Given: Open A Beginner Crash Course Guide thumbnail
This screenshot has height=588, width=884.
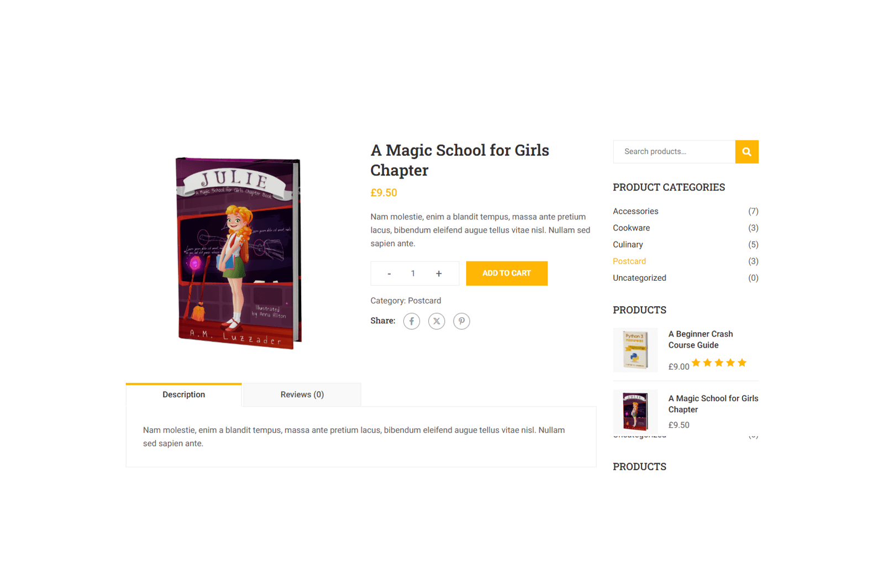Looking at the screenshot, I should (635, 350).
